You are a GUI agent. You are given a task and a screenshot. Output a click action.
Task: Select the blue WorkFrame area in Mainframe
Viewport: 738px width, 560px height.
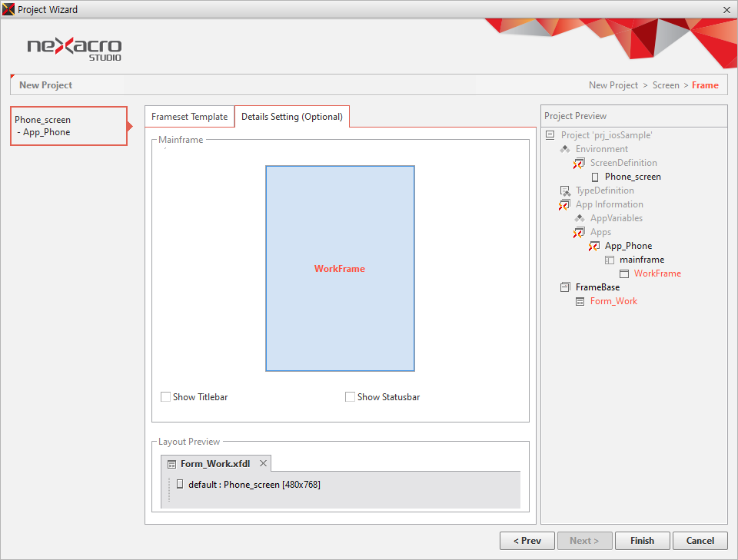click(340, 269)
